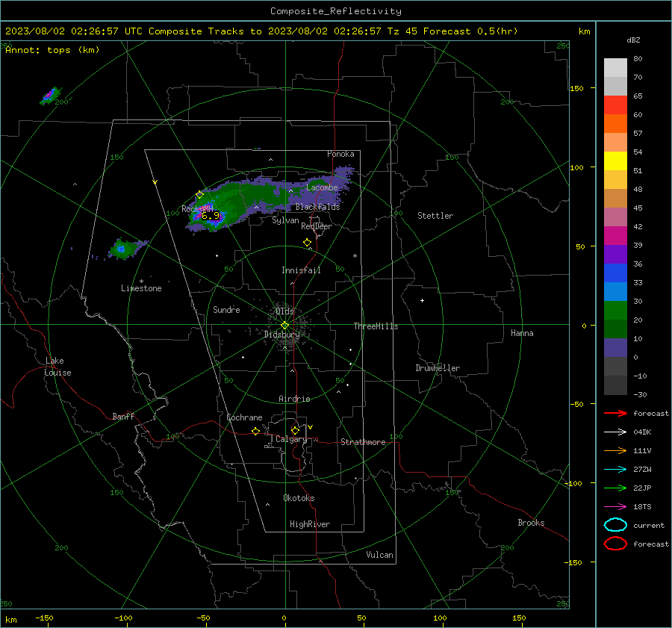Click the Airdrie city label
This screenshot has width=672, height=628.
tap(294, 399)
